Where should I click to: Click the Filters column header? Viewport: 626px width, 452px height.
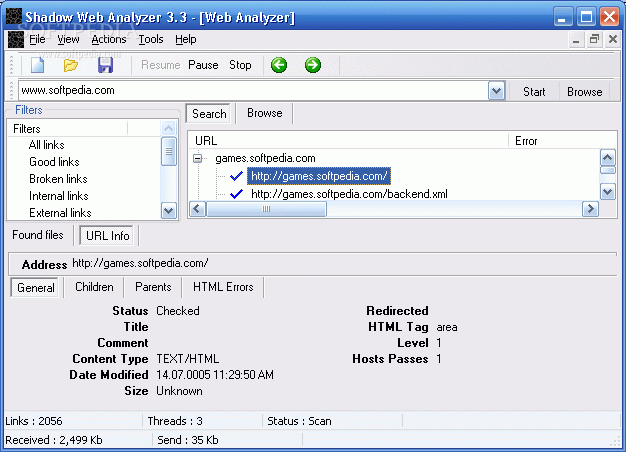tap(68, 129)
